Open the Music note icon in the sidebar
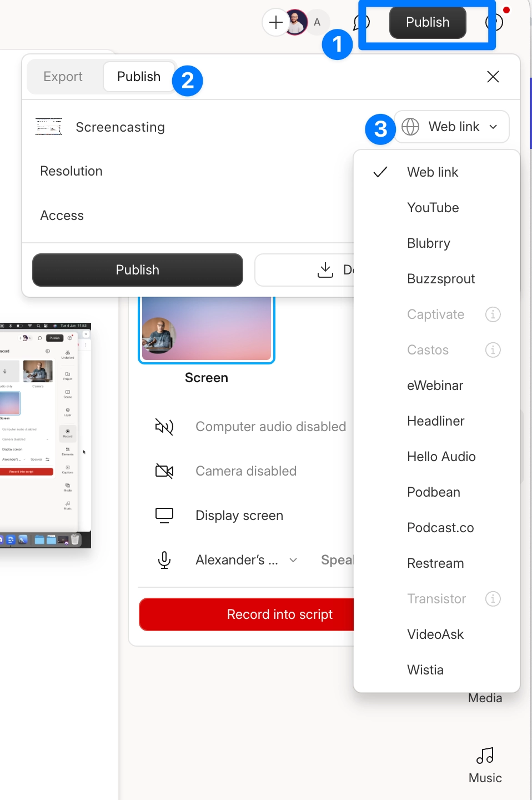 (x=485, y=756)
